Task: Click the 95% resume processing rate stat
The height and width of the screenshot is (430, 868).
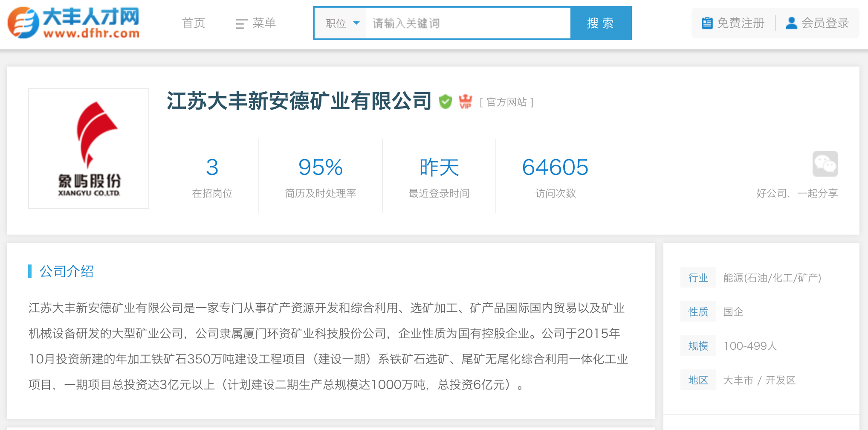Action: pos(320,167)
